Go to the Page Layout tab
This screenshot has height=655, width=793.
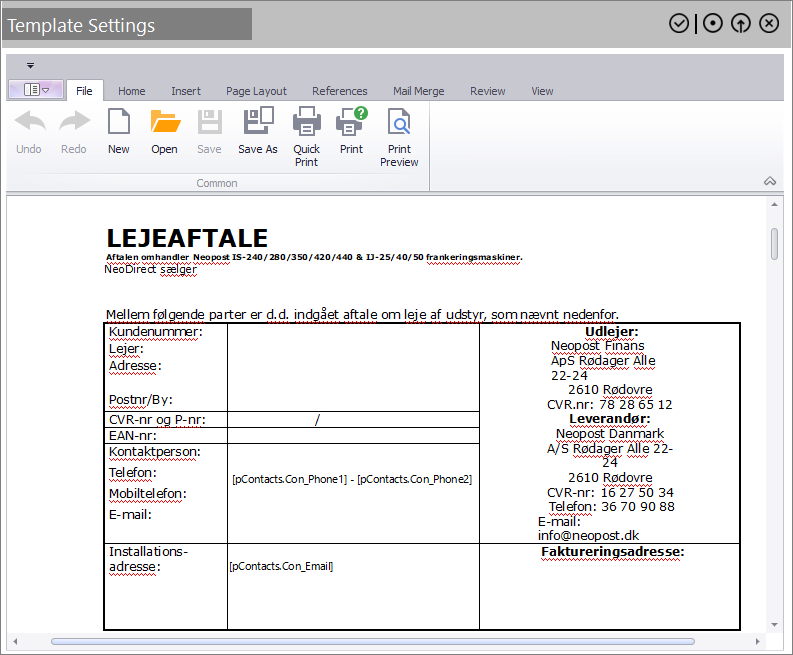[256, 91]
